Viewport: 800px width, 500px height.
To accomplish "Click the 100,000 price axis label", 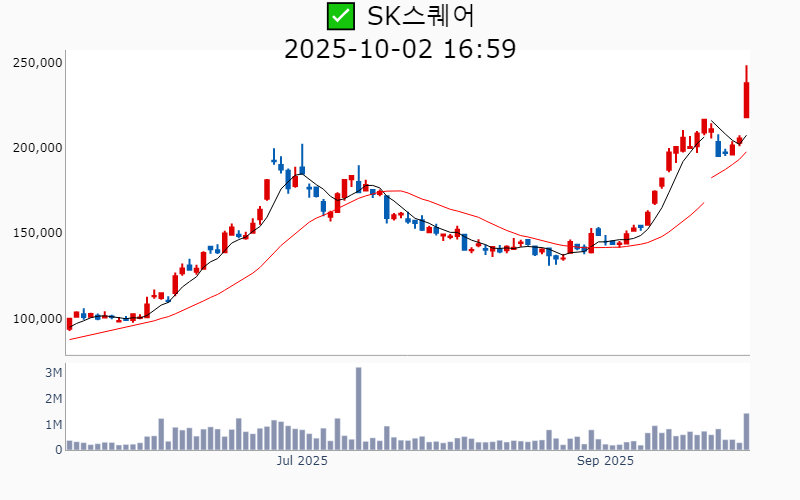I will coord(38,319).
